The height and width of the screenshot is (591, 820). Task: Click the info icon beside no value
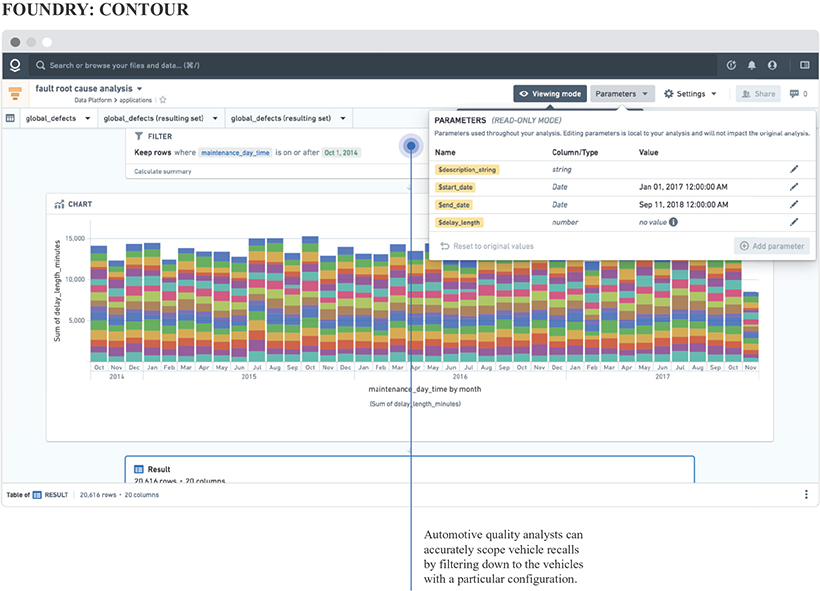(x=673, y=222)
